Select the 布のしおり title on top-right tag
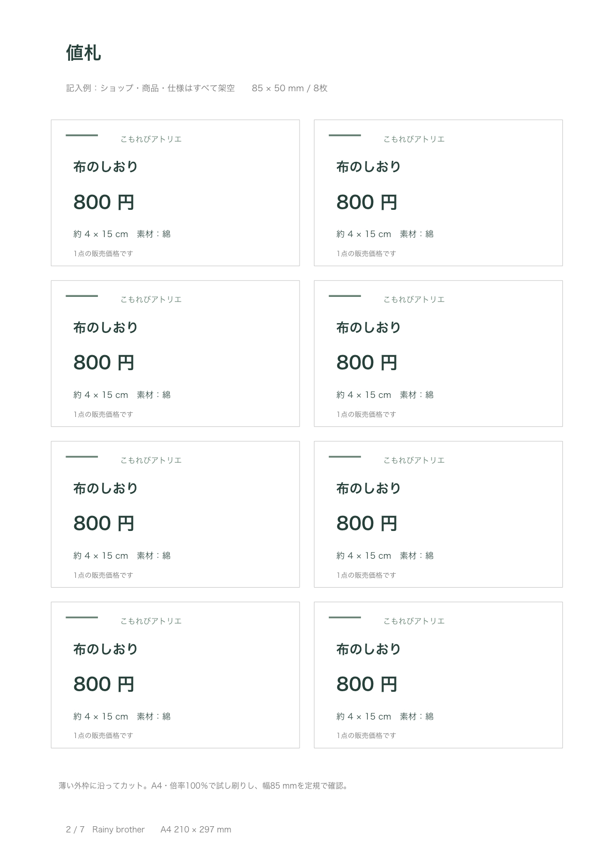614x868 pixels. [x=369, y=166]
